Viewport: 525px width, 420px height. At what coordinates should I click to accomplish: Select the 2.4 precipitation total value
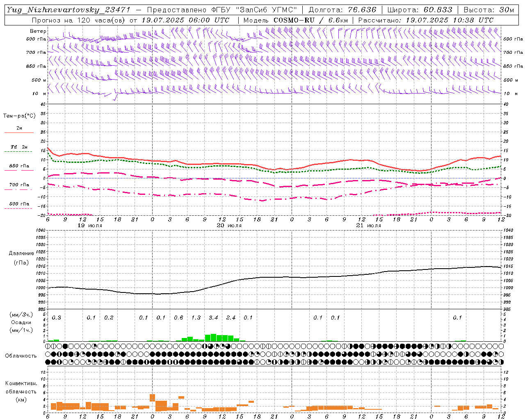coord(231,318)
